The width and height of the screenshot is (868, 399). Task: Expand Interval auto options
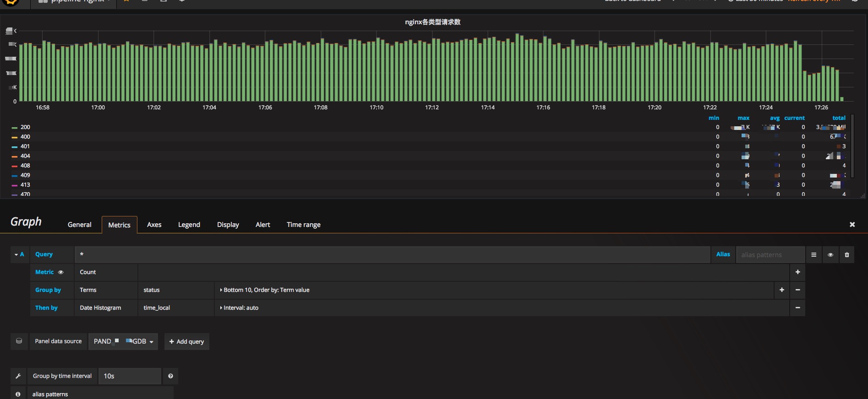239,308
